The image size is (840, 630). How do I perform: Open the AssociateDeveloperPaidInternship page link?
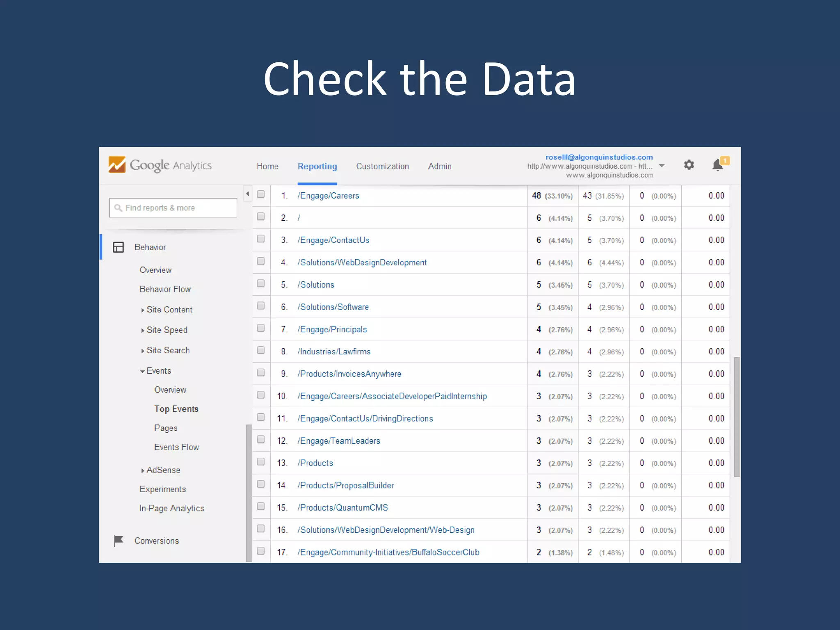393,396
